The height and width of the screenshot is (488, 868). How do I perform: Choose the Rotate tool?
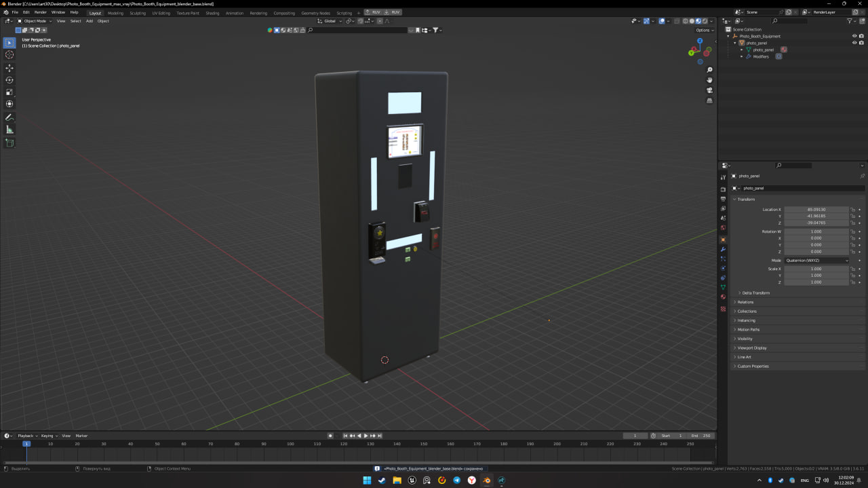[9, 80]
